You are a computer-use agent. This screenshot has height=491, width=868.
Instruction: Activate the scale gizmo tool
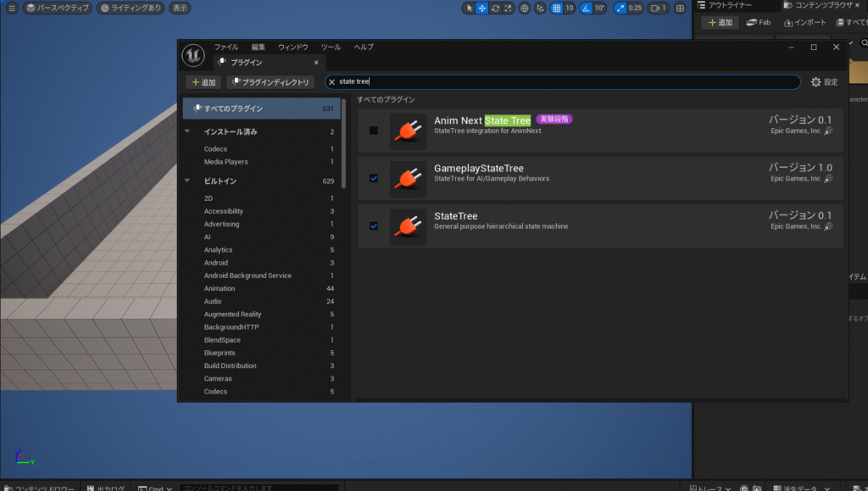click(x=509, y=8)
